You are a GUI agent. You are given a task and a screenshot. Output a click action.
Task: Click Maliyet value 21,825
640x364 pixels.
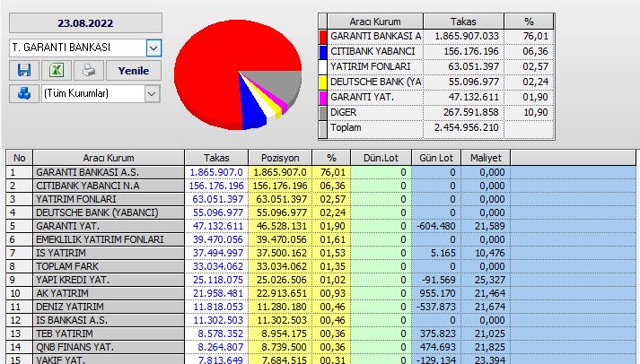pyautogui.click(x=490, y=347)
